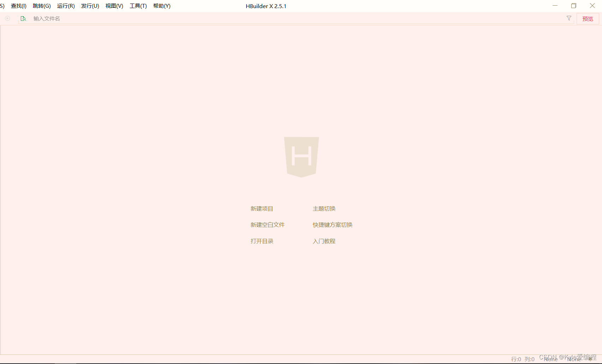Click the 入门教程 link

pyautogui.click(x=324, y=241)
